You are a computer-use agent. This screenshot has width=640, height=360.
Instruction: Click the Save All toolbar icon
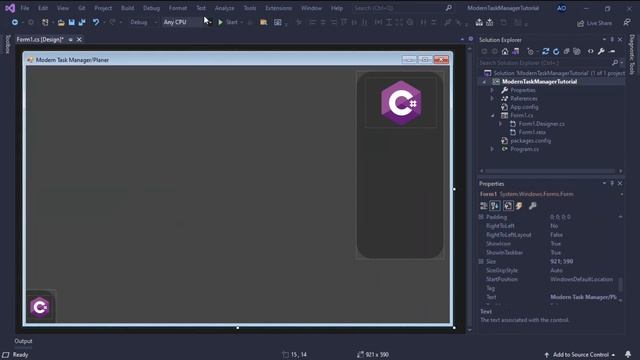pyautogui.click(x=82, y=22)
